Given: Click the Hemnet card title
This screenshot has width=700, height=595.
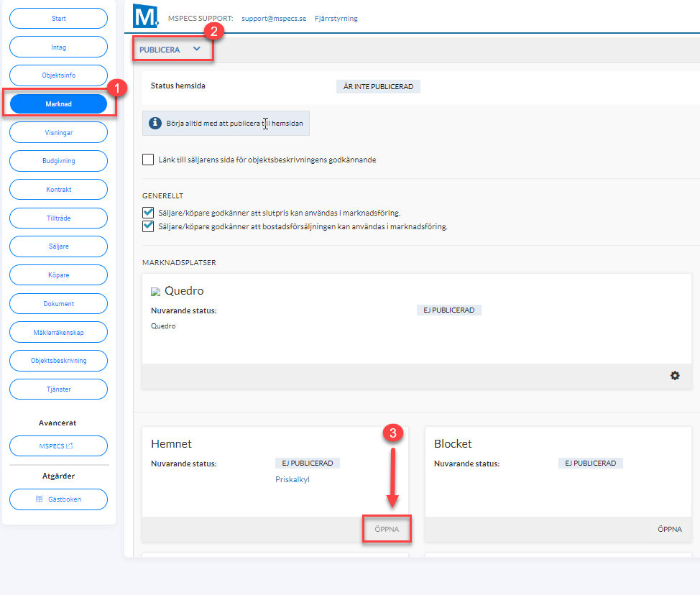Looking at the screenshot, I should [x=172, y=443].
